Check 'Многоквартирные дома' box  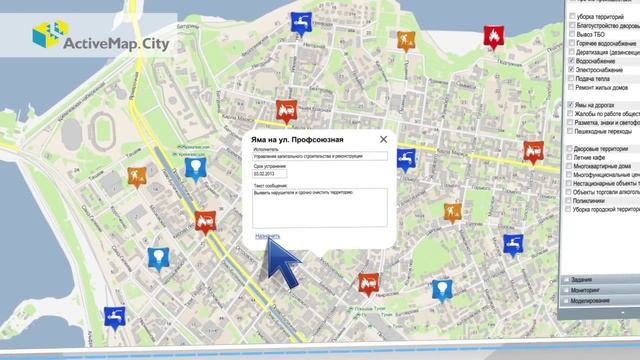coord(569,166)
